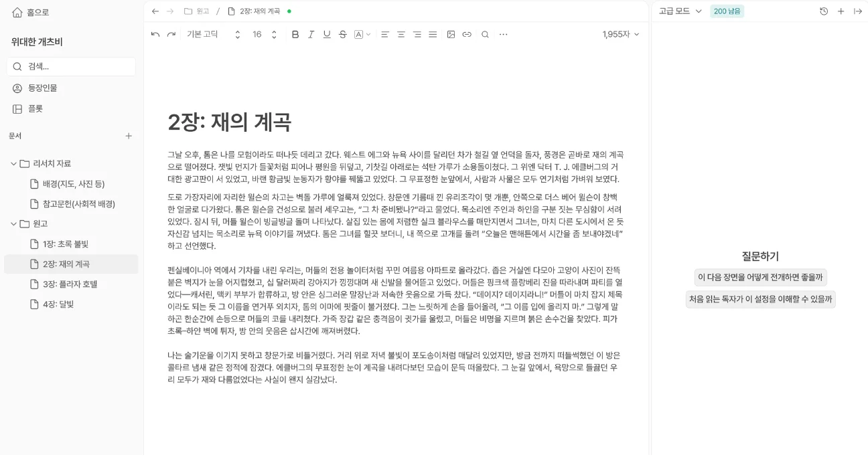868x459 pixels.
Task: Click the 검색 search field
Action: coord(71,66)
